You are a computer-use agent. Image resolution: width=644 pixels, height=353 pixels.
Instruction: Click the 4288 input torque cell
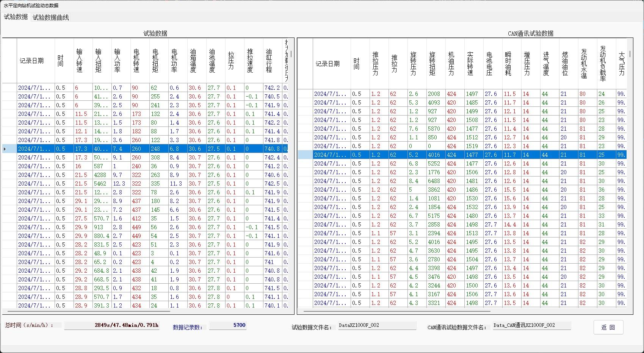[102, 175]
